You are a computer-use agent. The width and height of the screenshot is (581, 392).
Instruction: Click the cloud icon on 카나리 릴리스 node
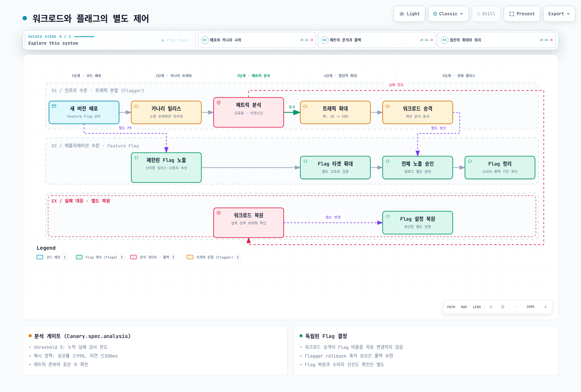[136, 106]
